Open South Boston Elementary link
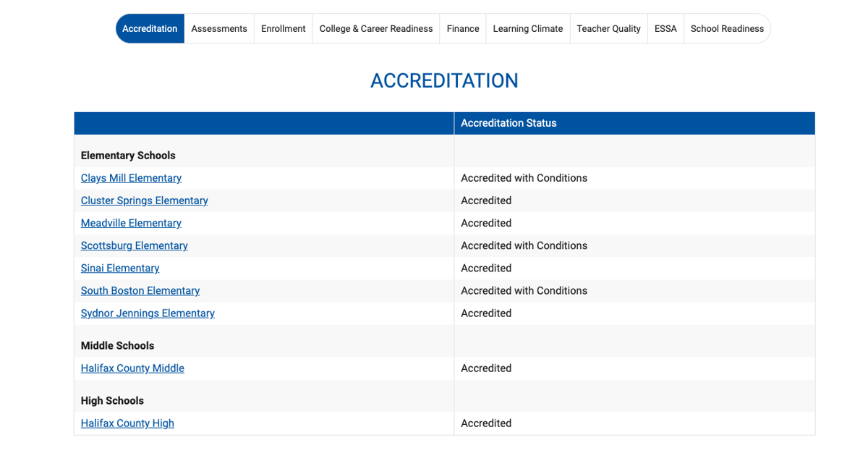This screenshot has height=456, width=868. coord(140,290)
